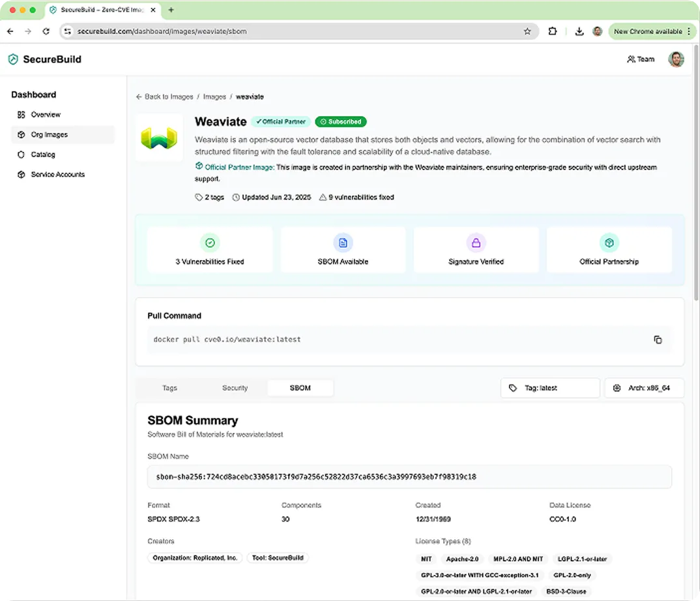Copy the docker pull command
This screenshot has height=601, width=700.
click(x=658, y=340)
